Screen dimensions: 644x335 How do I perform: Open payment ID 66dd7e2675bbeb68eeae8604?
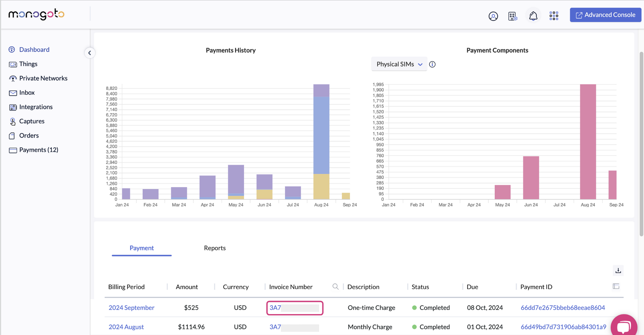click(x=562, y=308)
